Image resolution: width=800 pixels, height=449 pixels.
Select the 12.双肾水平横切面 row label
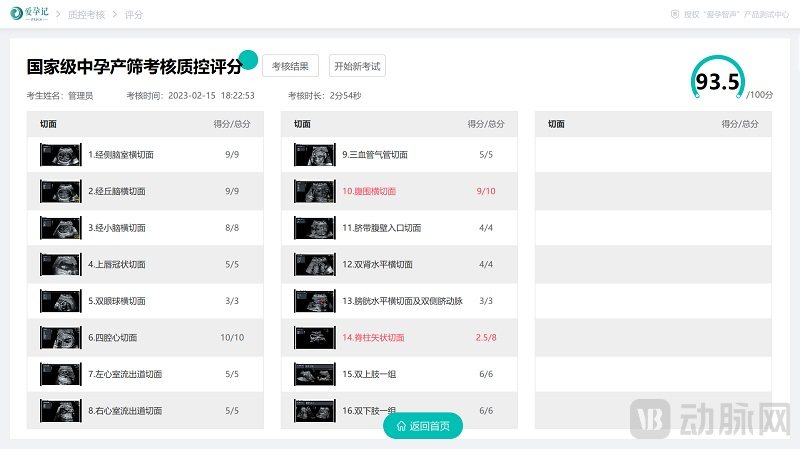[378, 264]
